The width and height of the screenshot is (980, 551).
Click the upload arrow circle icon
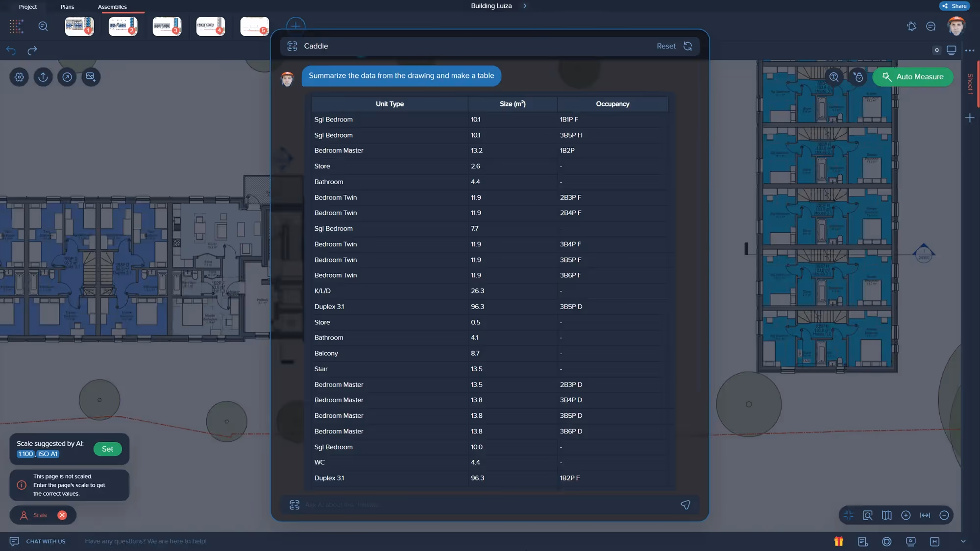pyautogui.click(x=43, y=77)
